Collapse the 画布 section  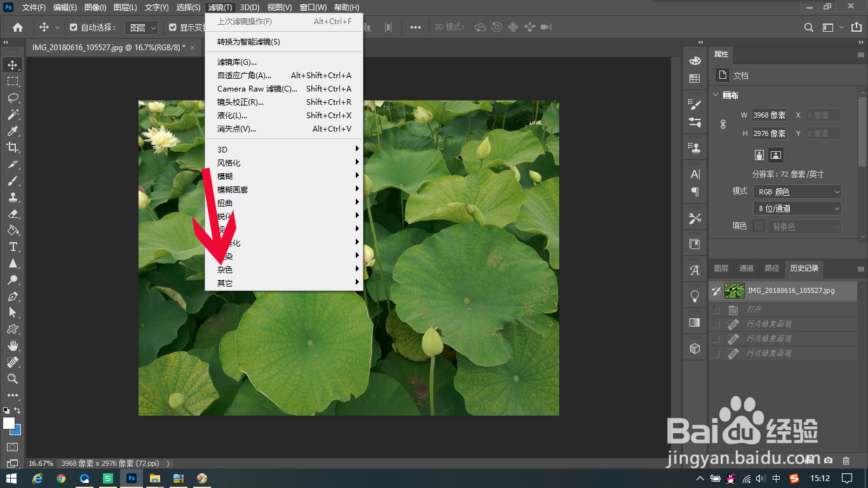pos(715,95)
